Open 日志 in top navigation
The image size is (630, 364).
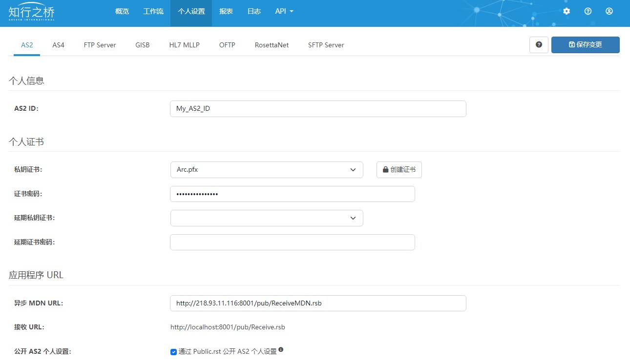pos(254,11)
